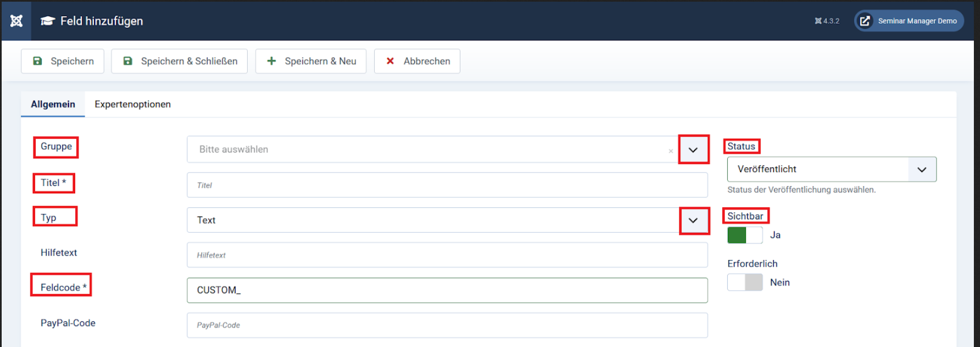Image resolution: width=980 pixels, height=347 pixels.
Task: Switch to the Expertenoptionen tab
Action: pos(133,104)
